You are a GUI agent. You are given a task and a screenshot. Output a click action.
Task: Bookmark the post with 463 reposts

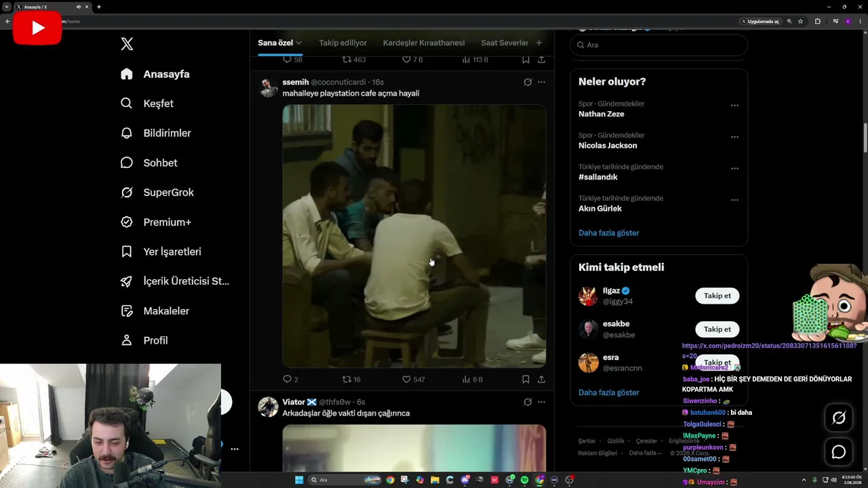point(526,60)
